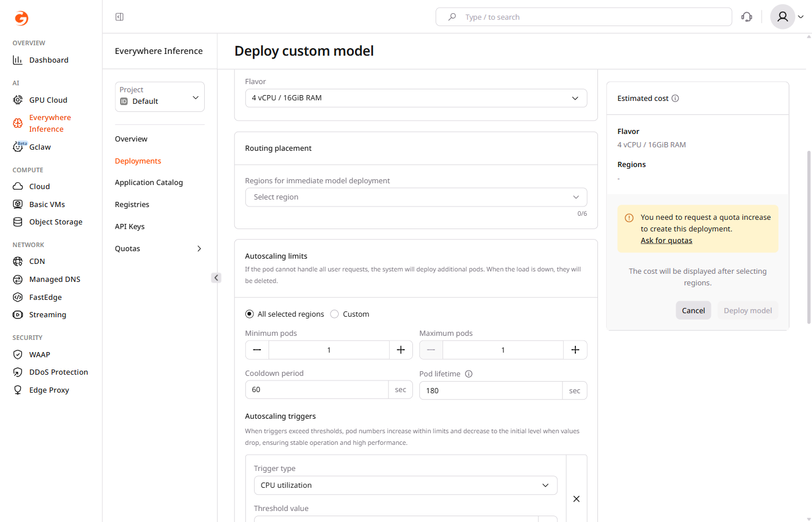Viewport: 812px width, 522px height.
Task: Click the Deploy model button
Action: pos(748,310)
